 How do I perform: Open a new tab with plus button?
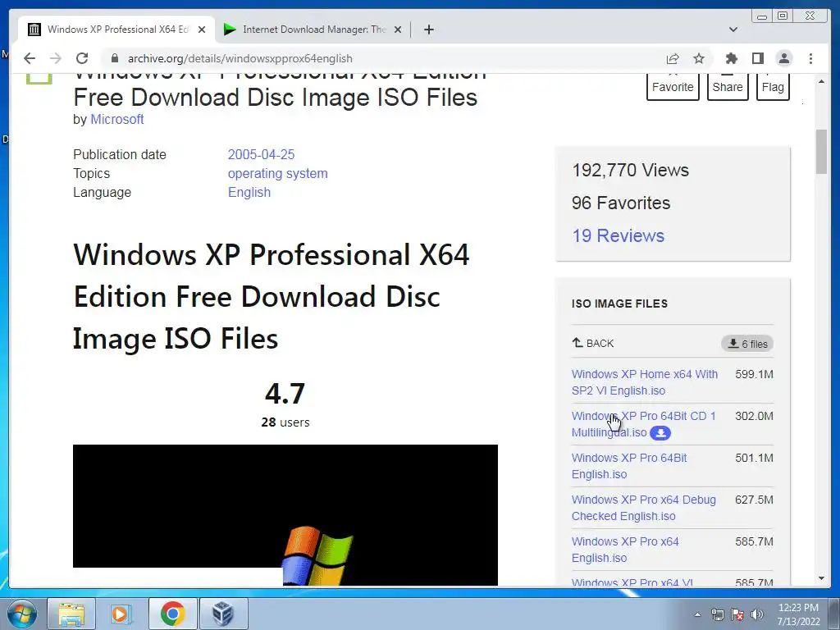click(428, 30)
